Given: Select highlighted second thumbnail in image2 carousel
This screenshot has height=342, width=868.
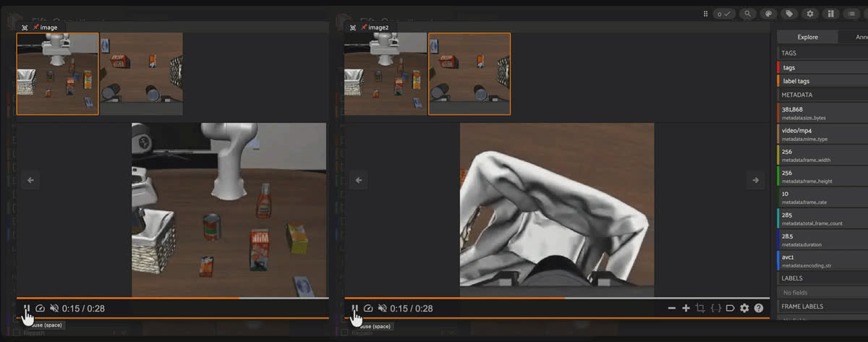Looking at the screenshot, I should (469, 74).
